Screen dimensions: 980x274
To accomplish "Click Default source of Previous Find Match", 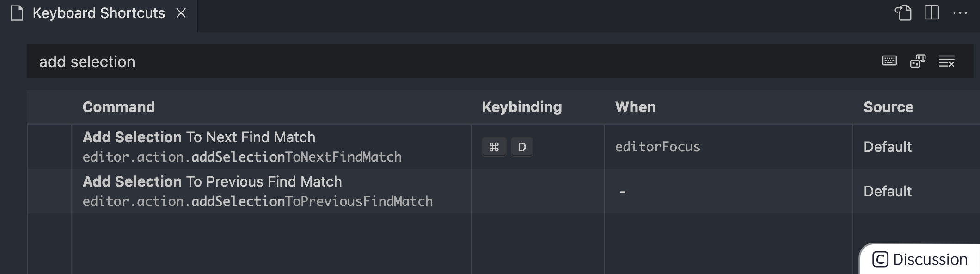I will (x=888, y=191).
